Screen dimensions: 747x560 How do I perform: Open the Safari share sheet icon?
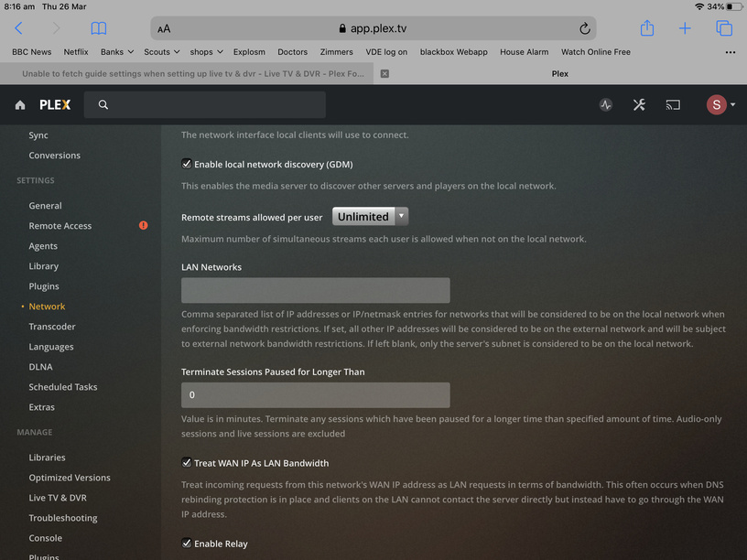[x=646, y=28]
